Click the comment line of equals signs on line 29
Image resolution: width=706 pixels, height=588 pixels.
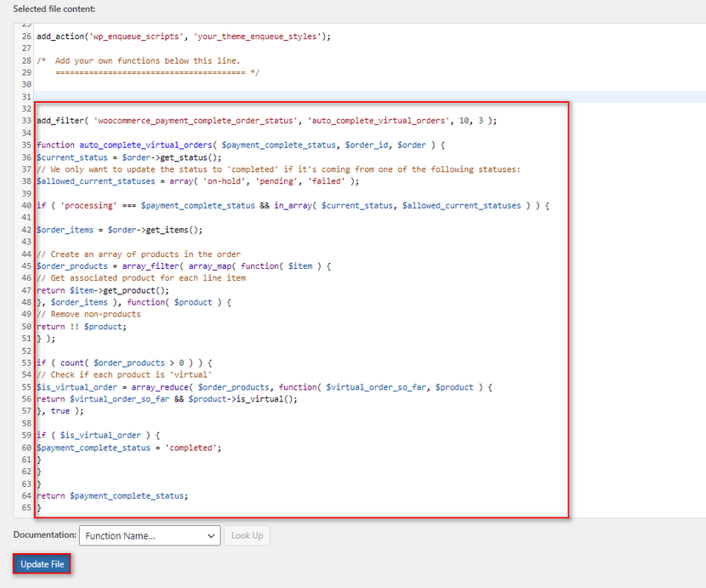click(x=157, y=72)
